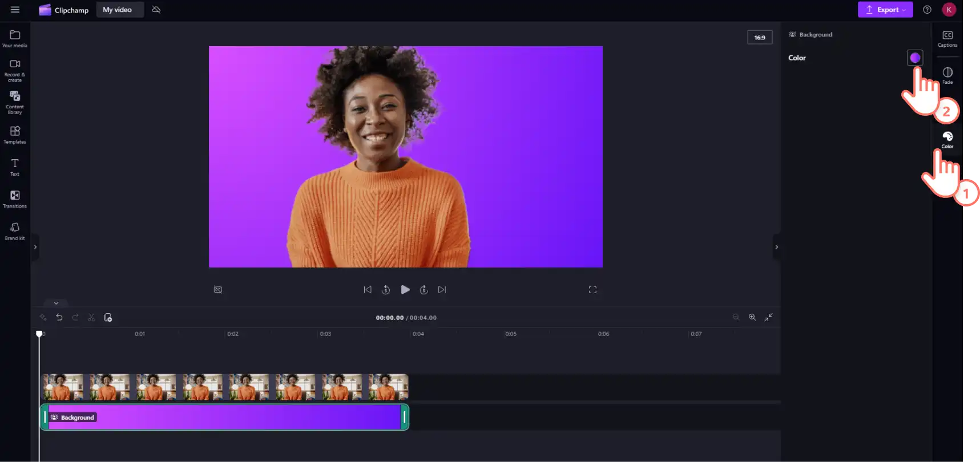The height and width of the screenshot is (462, 980).
Task: Rename the My video title
Action: click(x=120, y=10)
